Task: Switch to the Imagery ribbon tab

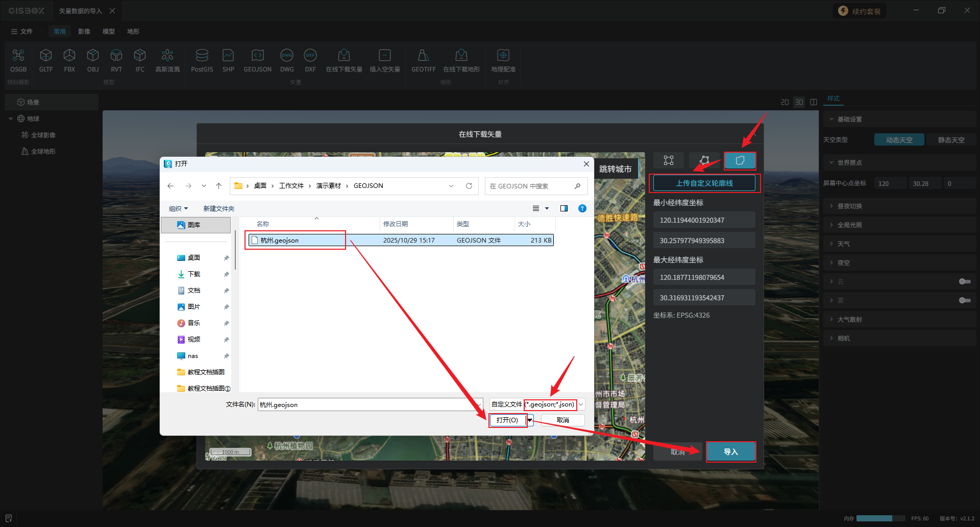Action: [84, 32]
